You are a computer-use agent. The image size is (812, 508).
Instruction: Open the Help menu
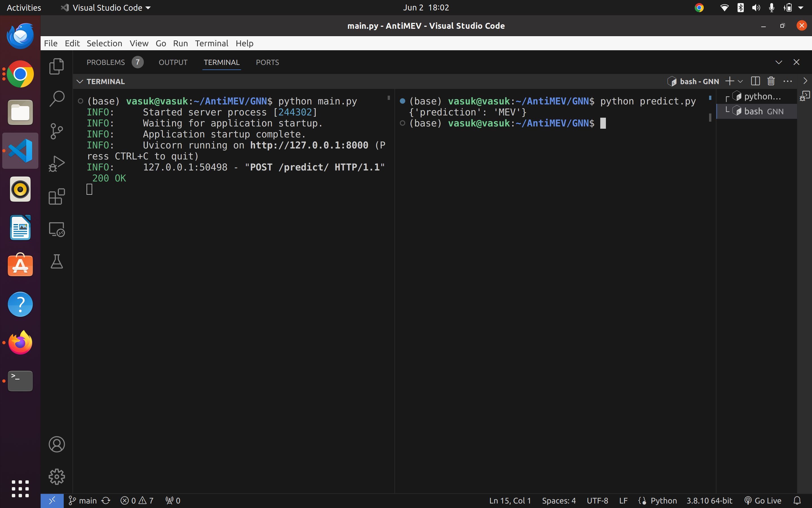(244, 43)
